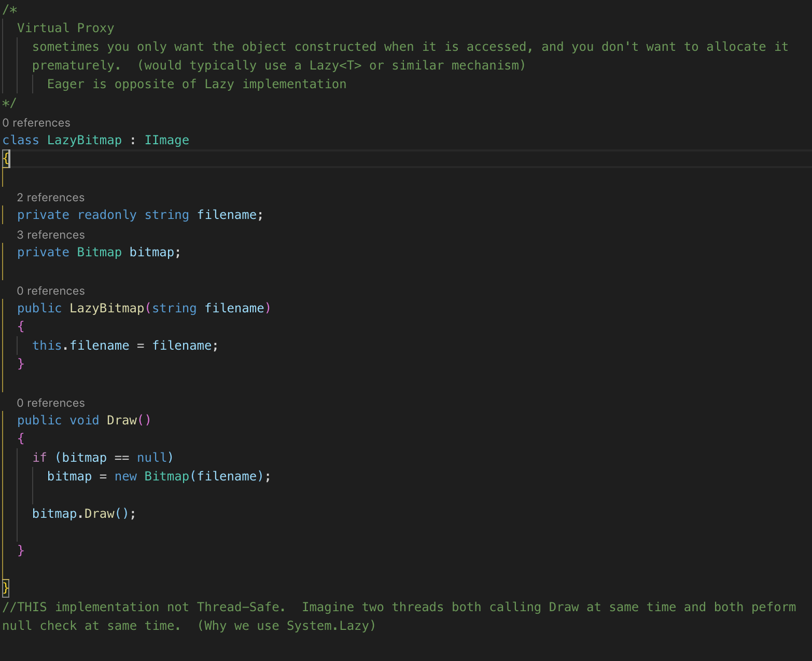Click 'Eager is opposite of Lazy implementation' comment

197,84
